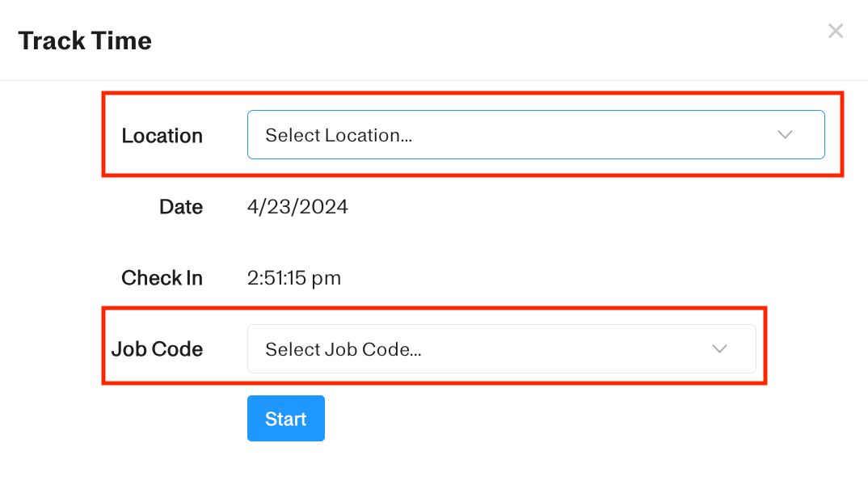Dismiss the dialog with the X icon
868x498 pixels.
pos(836,32)
